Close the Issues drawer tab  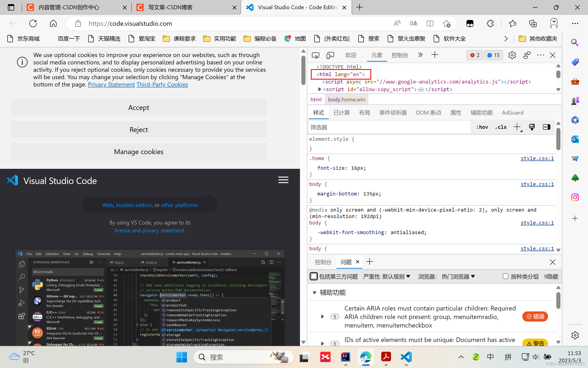click(357, 262)
